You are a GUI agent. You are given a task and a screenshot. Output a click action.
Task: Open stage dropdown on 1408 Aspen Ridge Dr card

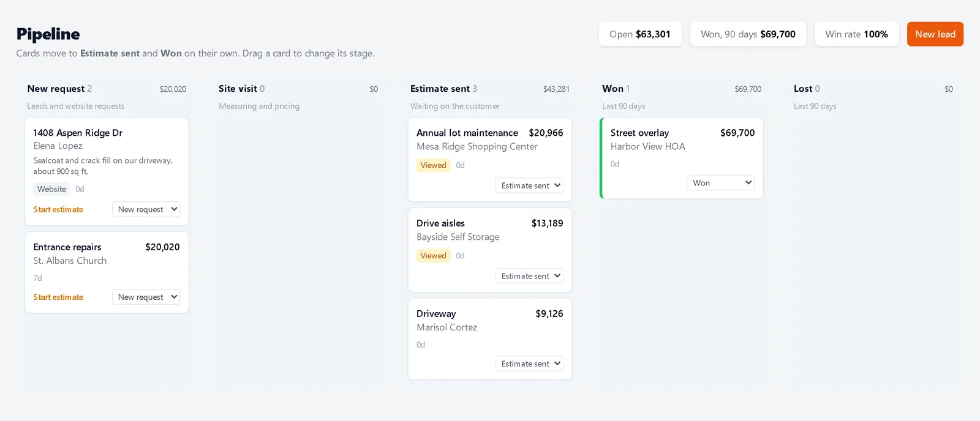click(146, 209)
